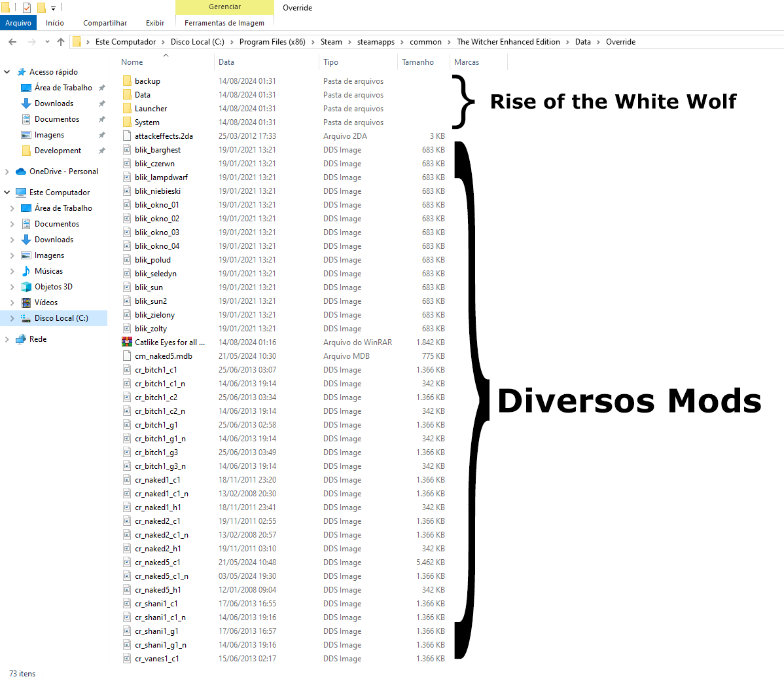Screen dimensions: 784x681
Task: Click the Properties icon in quick access toolbar
Action: click(x=26, y=7)
